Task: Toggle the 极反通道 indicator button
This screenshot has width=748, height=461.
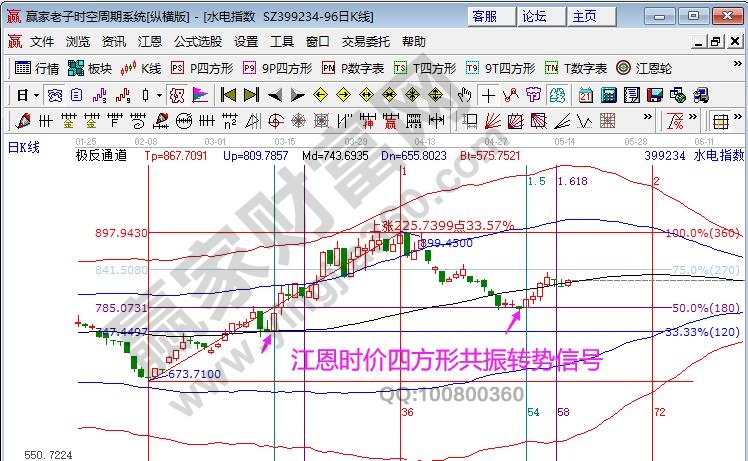Action: click(x=101, y=155)
